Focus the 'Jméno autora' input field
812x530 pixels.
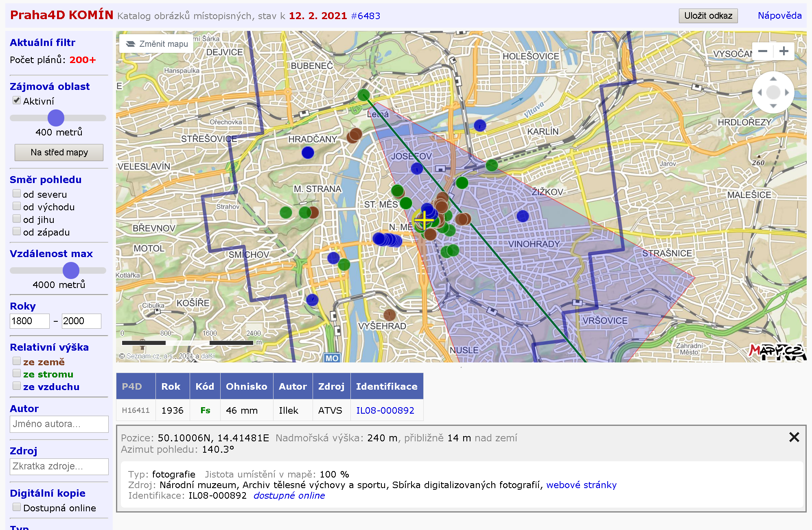59,424
